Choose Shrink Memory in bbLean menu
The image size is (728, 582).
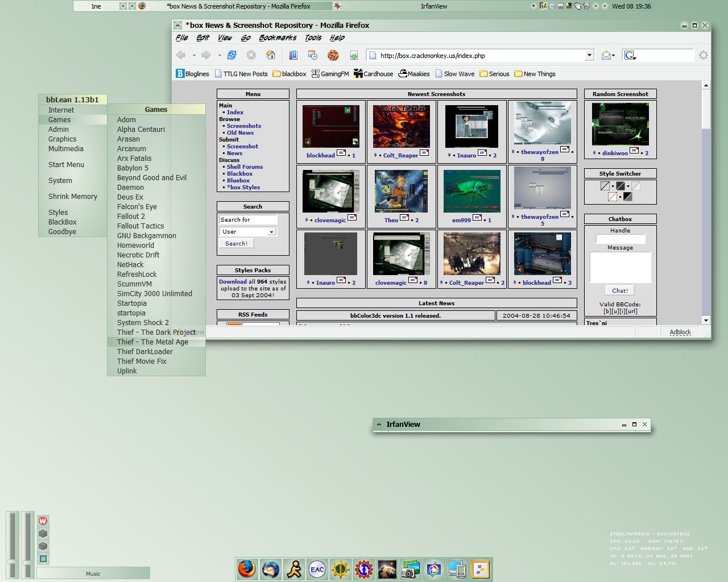[x=73, y=197]
